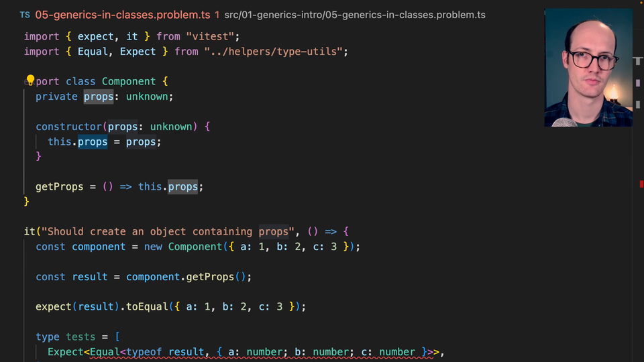Viewport: 644px width, 362px height.
Task: Click the lightbulb code action icon
Action: tap(30, 80)
